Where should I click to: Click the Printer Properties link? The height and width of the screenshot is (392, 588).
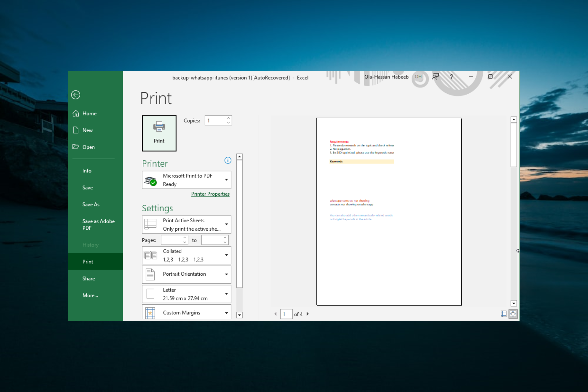(211, 193)
